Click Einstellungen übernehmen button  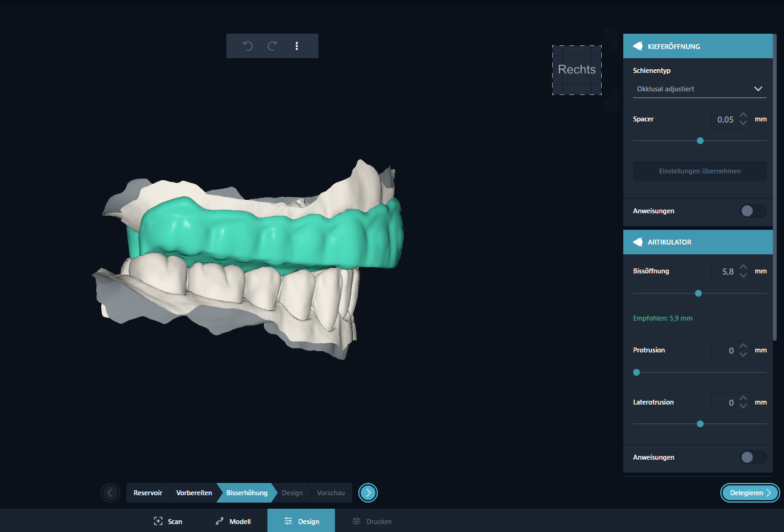699,171
